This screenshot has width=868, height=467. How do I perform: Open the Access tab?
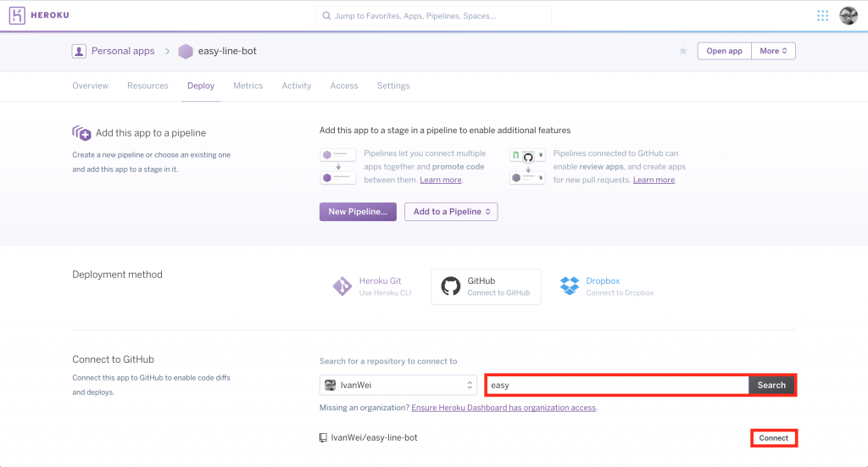click(344, 86)
